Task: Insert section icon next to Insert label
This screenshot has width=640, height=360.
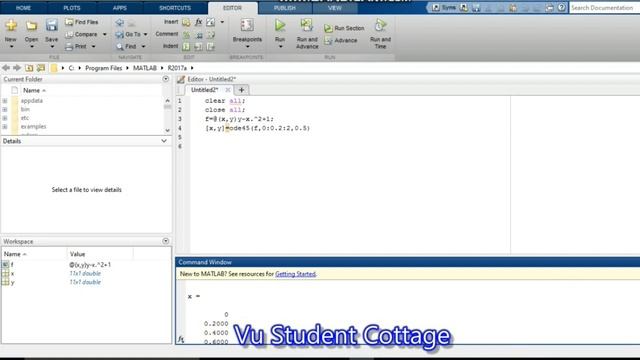Action: 186,22
